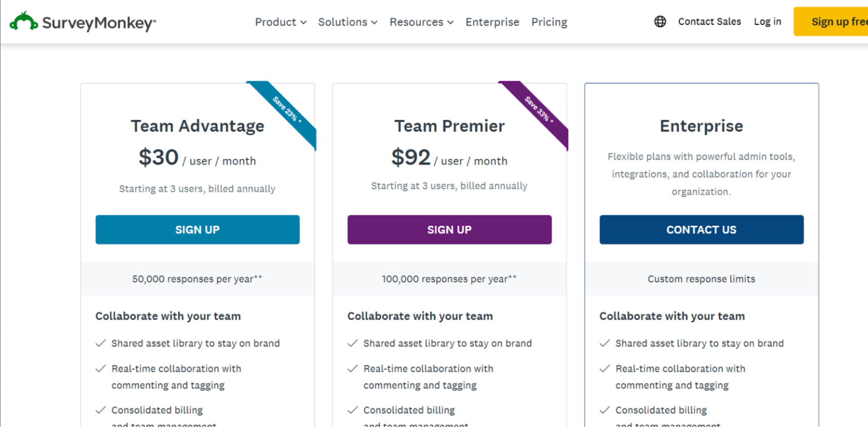Click the Contact Sales link
Image resolution: width=868 pixels, height=427 pixels.
click(x=709, y=22)
